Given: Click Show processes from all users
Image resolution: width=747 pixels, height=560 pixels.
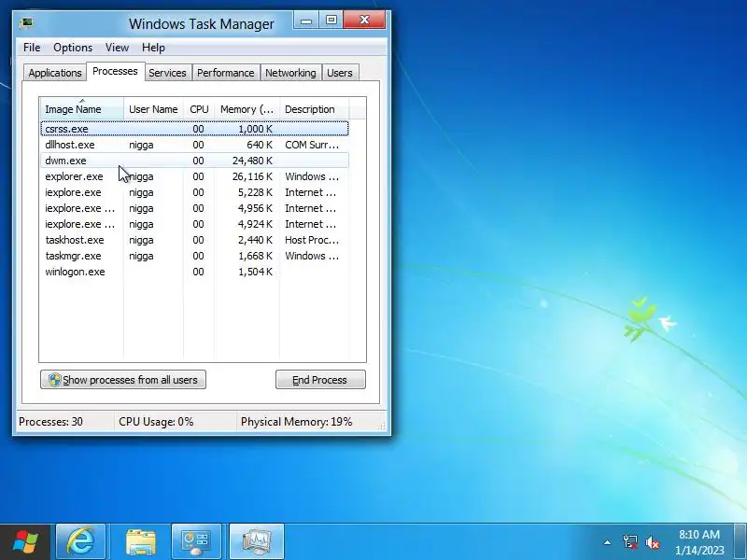Looking at the screenshot, I should 123,380.
